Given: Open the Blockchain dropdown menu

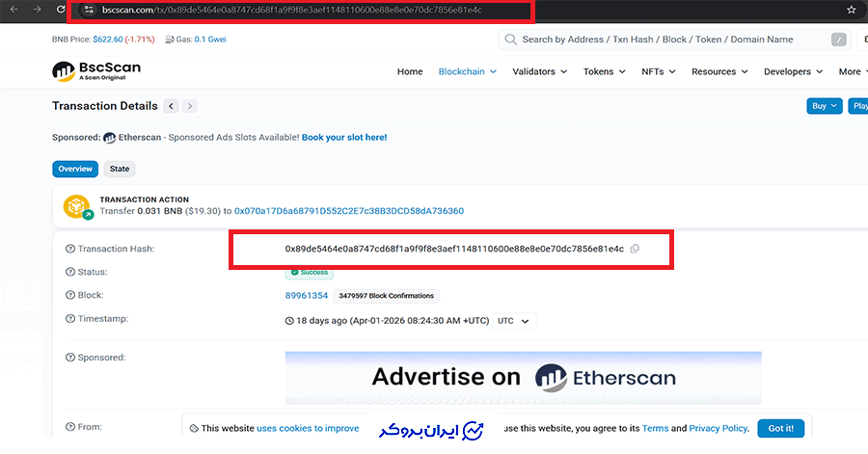Looking at the screenshot, I should pos(467,71).
